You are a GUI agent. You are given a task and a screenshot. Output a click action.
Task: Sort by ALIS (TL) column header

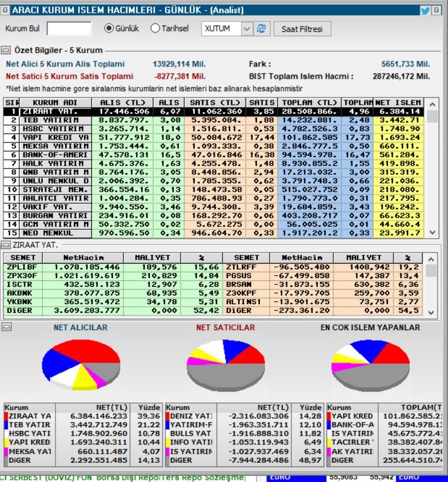coord(122,103)
